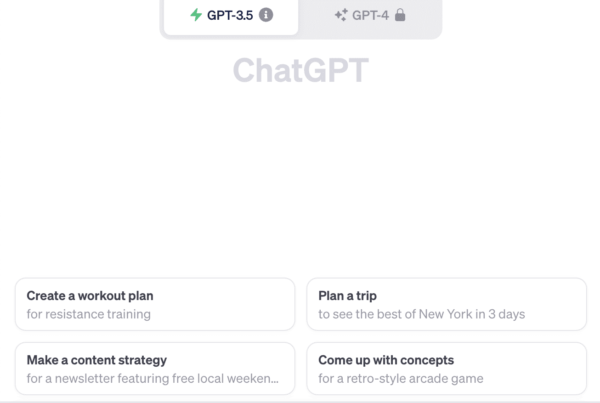Click the 'GPT-3.5' label text
This screenshot has width=600, height=403.
230,15
